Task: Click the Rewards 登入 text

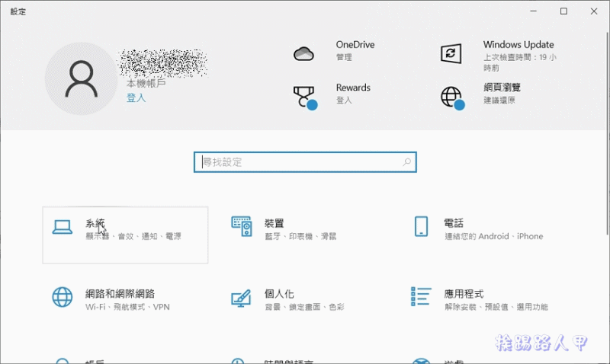Action: point(344,101)
